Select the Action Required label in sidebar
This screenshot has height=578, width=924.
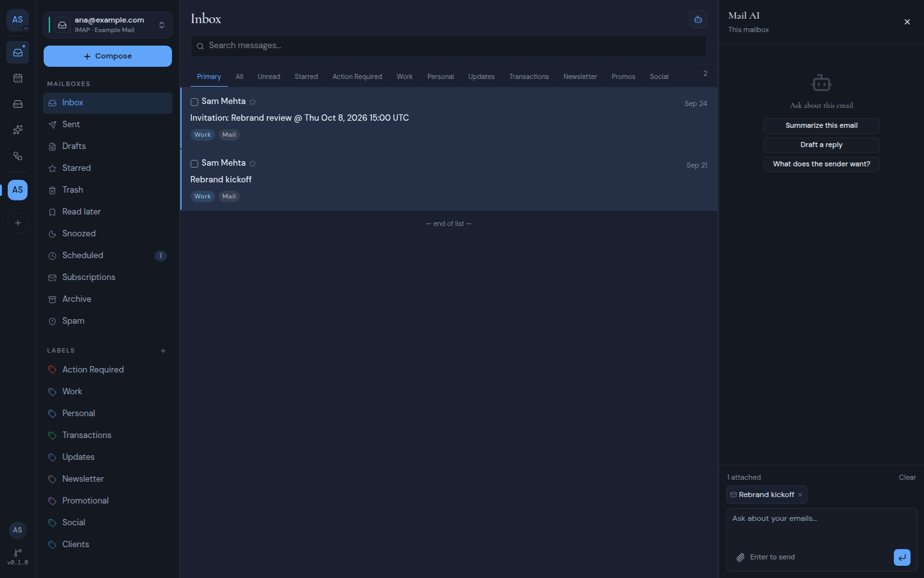pyautogui.click(x=108, y=370)
